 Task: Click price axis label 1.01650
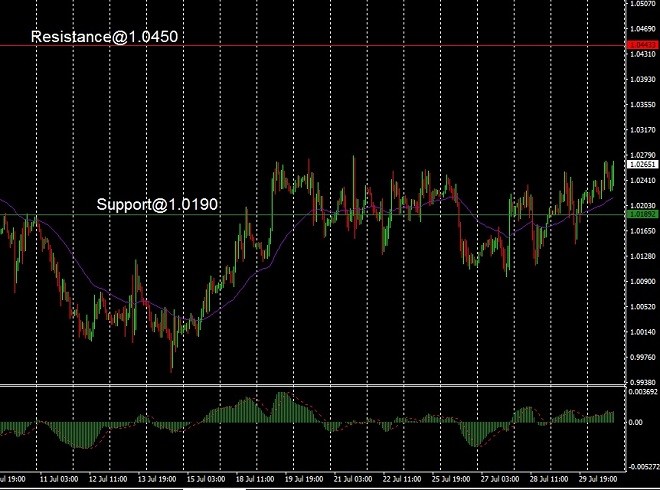pyautogui.click(x=643, y=231)
